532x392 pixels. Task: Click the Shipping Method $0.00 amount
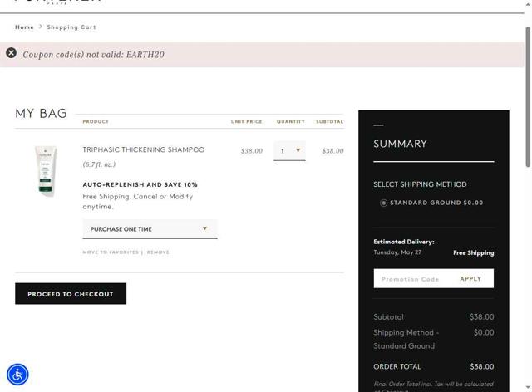[484, 332]
